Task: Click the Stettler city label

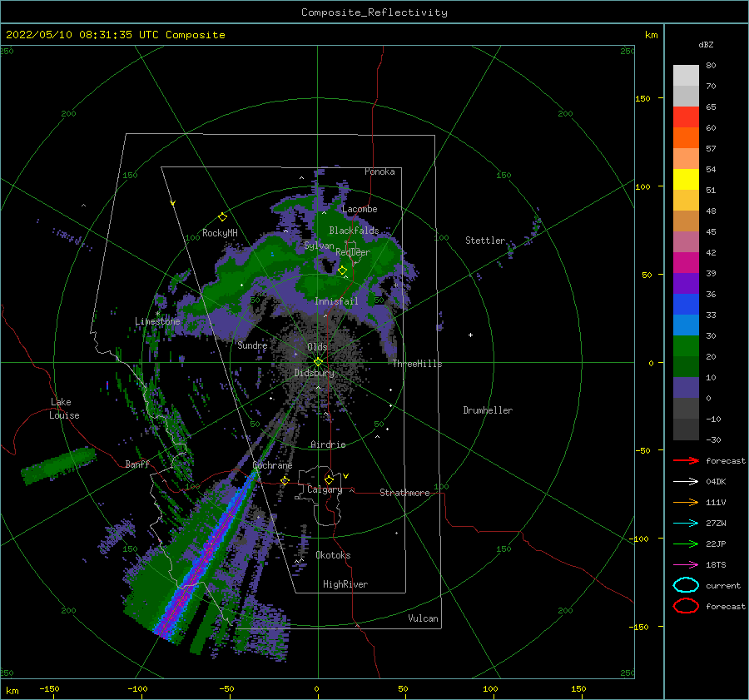Action: [485, 241]
